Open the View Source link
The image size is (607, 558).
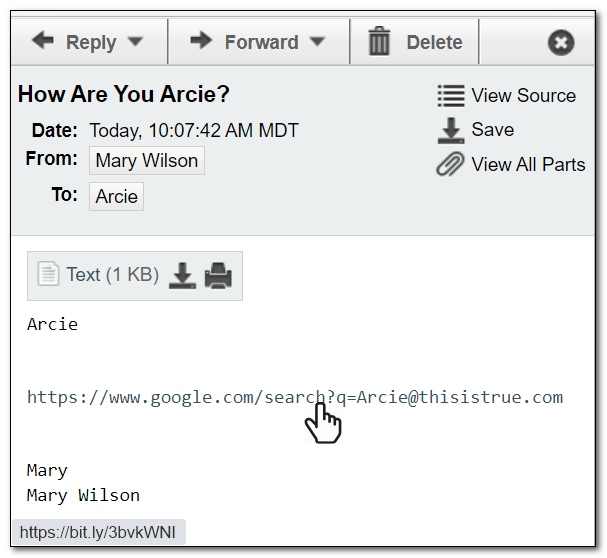click(523, 96)
